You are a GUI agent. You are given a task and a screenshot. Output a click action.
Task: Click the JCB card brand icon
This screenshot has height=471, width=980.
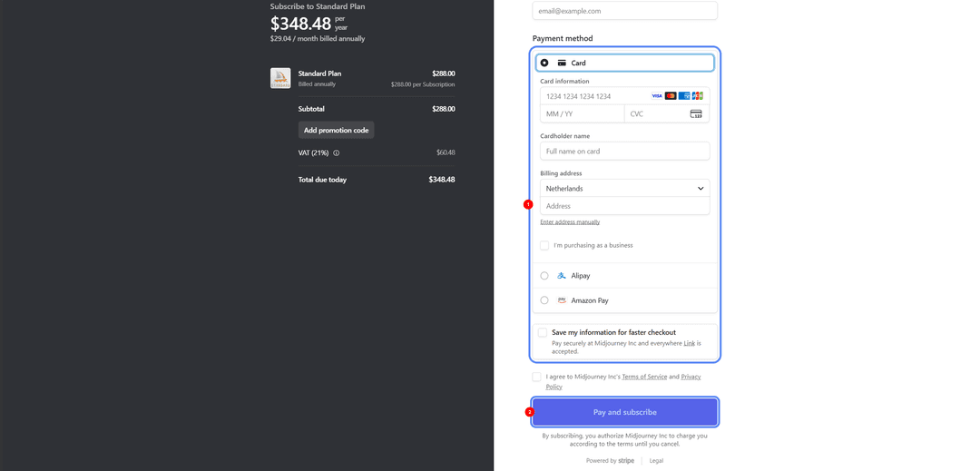pos(698,96)
